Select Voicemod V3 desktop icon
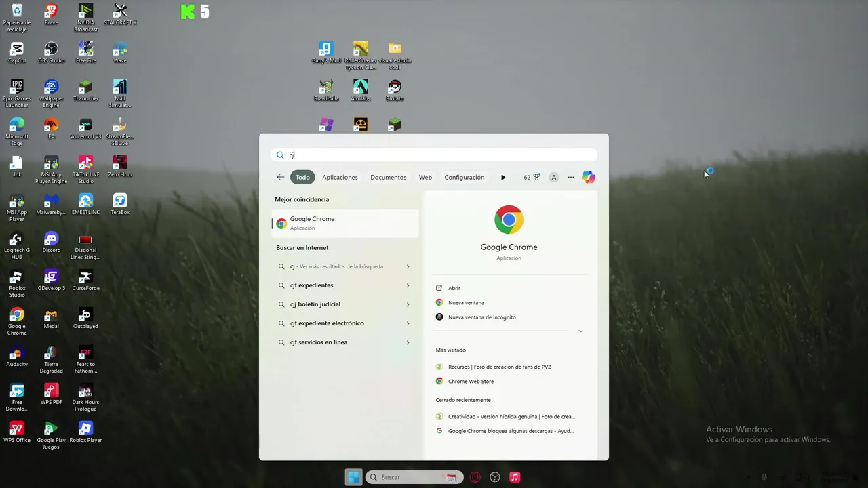Screen dimensions: 868x488 click(x=85, y=128)
